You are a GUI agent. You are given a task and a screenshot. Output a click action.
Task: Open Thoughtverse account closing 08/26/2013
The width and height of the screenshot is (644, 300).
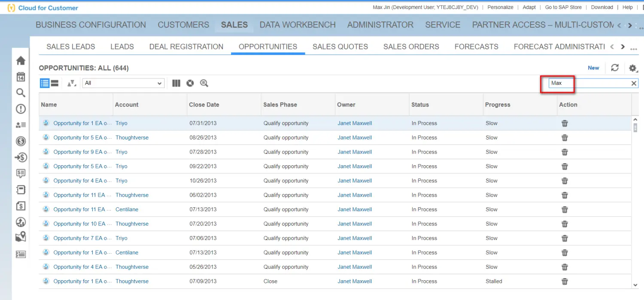pyautogui.click(x=132, y=138)
